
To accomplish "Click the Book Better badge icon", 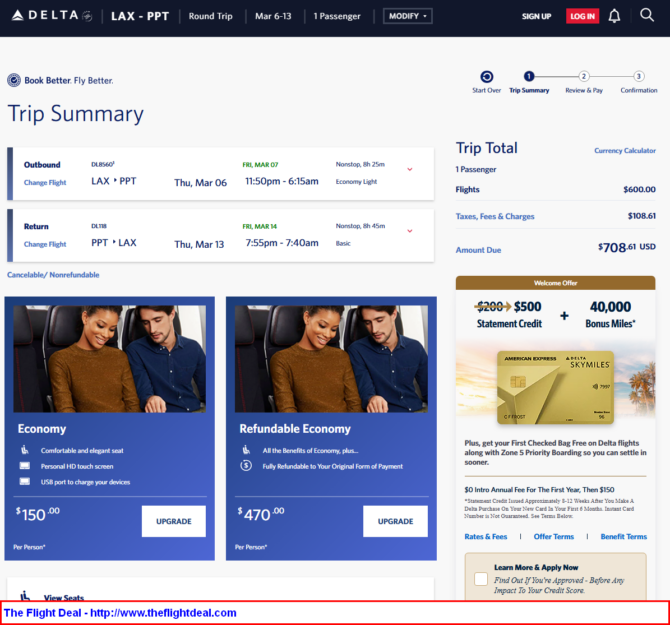I will [x=14, y=80].
